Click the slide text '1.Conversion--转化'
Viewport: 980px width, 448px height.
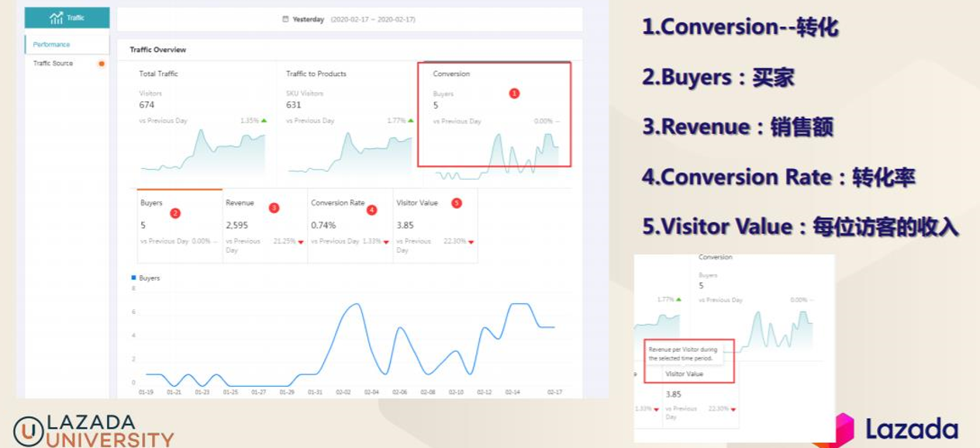(x=740, y=27)
